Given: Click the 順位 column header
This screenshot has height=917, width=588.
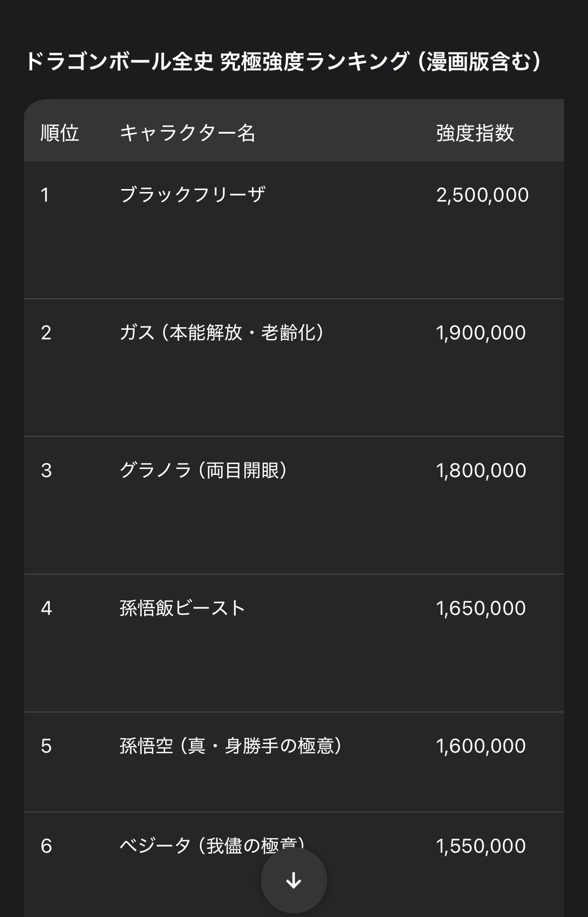Looking at the screenshot, I should (60, 133).
